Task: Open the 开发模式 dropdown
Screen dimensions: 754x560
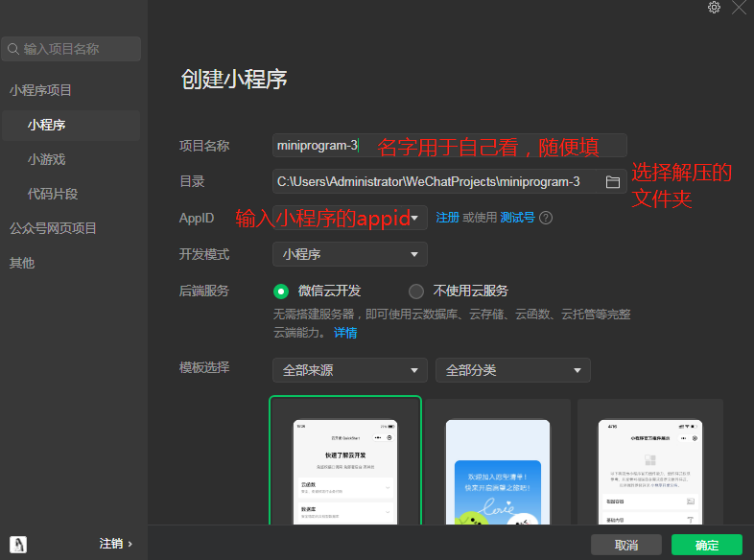Action: pos(350,254)
